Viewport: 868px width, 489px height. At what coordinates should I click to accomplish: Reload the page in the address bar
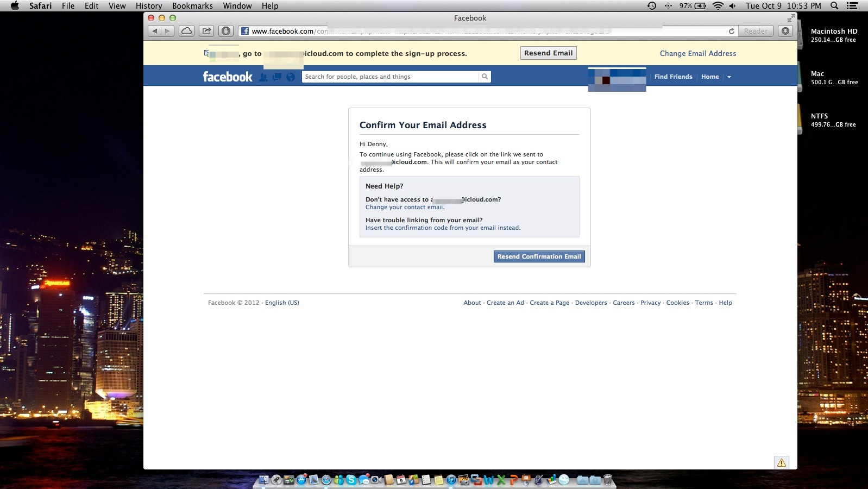(731, 31)
